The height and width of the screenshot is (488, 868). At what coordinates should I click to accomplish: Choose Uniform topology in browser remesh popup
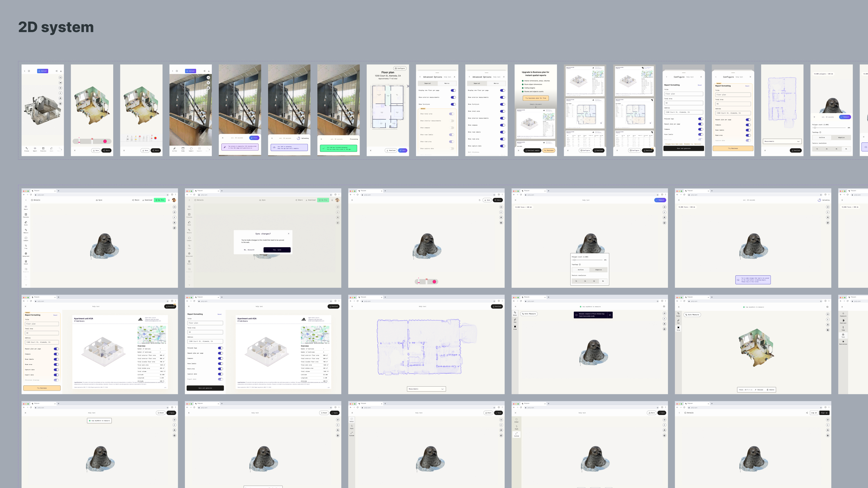pos(580,270)
